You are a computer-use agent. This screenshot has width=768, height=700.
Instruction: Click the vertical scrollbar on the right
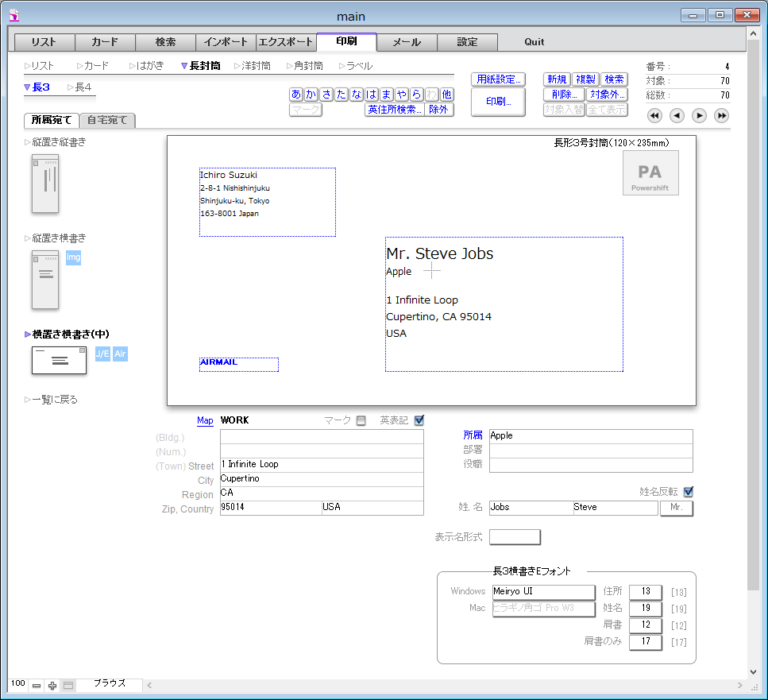pyautogui.click(x=754, y=318)
